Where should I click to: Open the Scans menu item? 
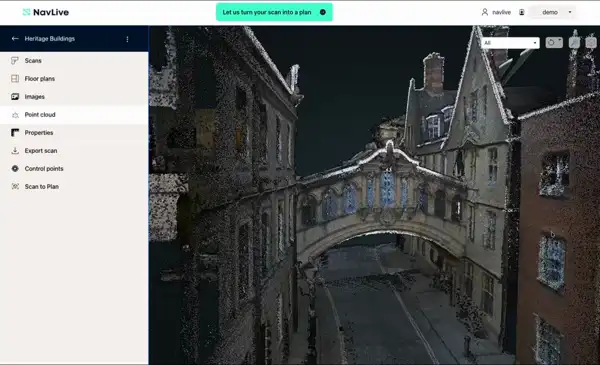click(74, 60)
